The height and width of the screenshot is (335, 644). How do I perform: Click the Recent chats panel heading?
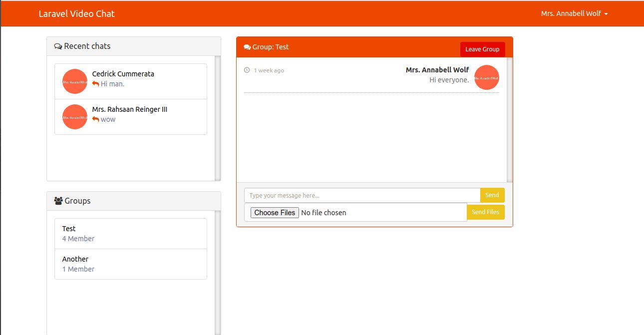pyautogui.click(x=134, y=46)
